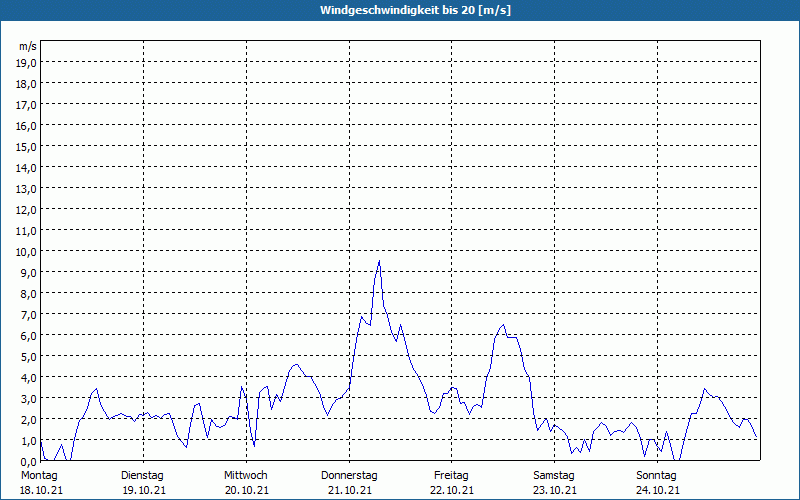Click the 11,0 y-axis label
The image size is (800, 500).
pyautogui.click(x=26, y=231)
